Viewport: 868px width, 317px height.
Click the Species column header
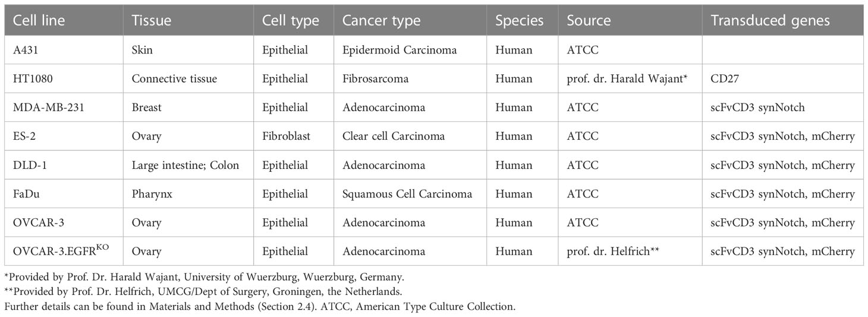(x=520, y=21)
